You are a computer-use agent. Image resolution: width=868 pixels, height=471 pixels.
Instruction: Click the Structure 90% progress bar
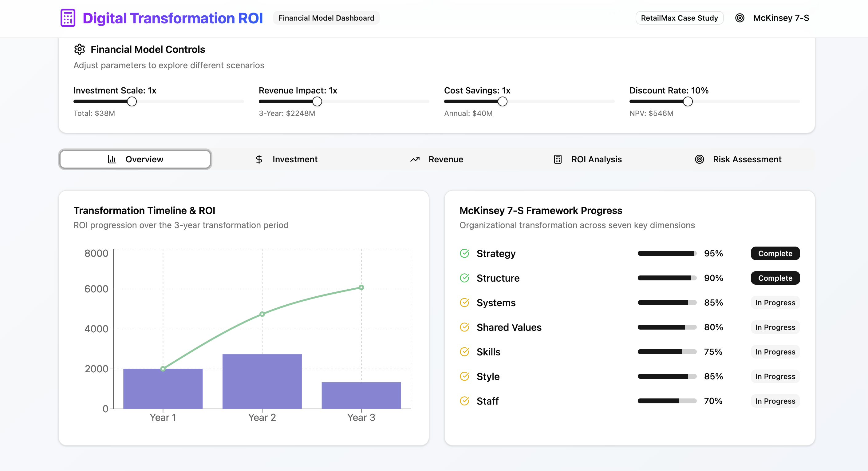(x=667, y=278)
